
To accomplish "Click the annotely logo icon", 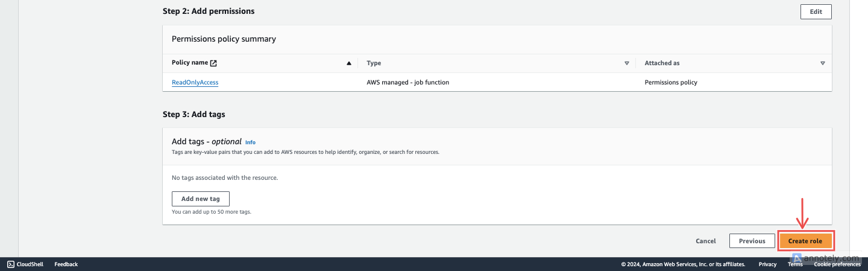I will (796, 257).
